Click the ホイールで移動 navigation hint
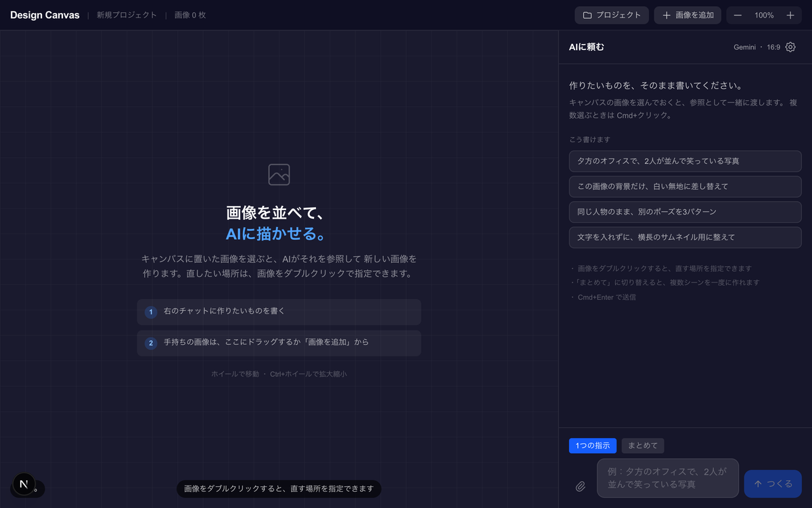The image size is (812, 508). [x=235, y=374]
